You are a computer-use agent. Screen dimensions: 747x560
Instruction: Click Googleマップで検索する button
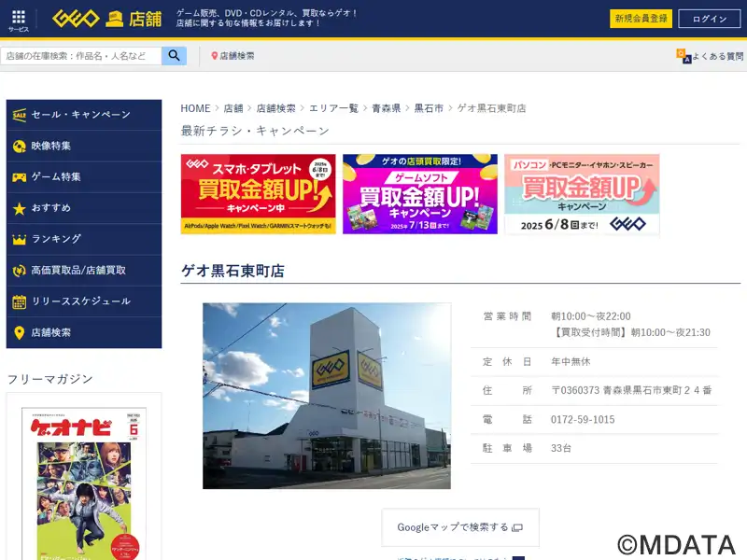tap(460, 527)
